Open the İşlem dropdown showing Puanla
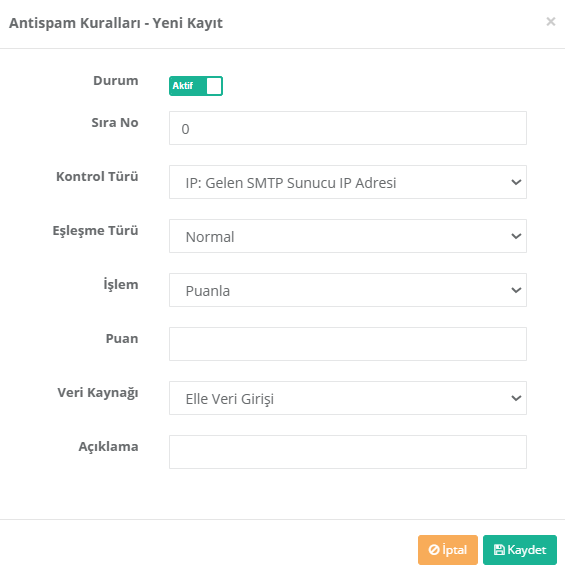The height and width of the screenshot is (575, 565). (348, 290)
